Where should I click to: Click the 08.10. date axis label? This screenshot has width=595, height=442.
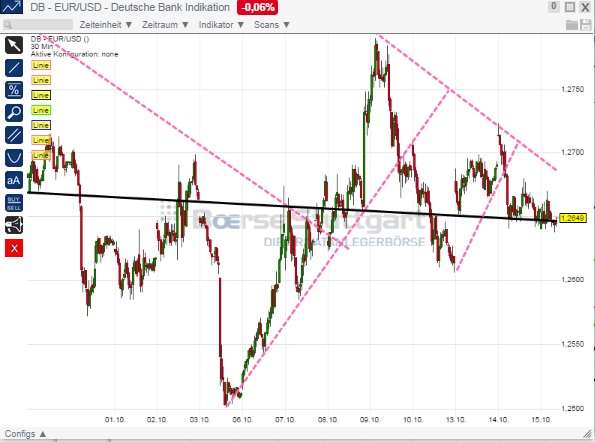coord(328,420)
